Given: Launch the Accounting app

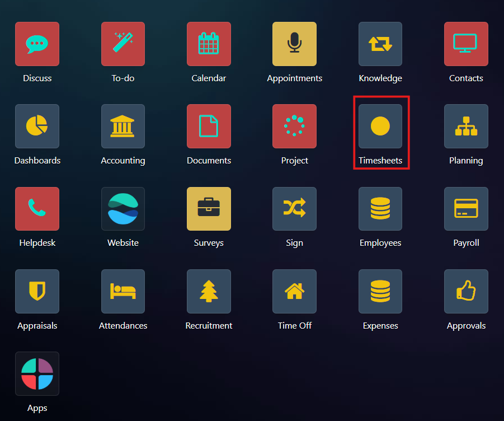Looking at the screenshot, I should (x=123, y=127).
